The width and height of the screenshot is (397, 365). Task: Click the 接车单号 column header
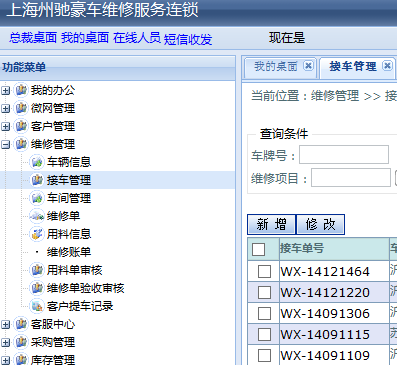334,249
